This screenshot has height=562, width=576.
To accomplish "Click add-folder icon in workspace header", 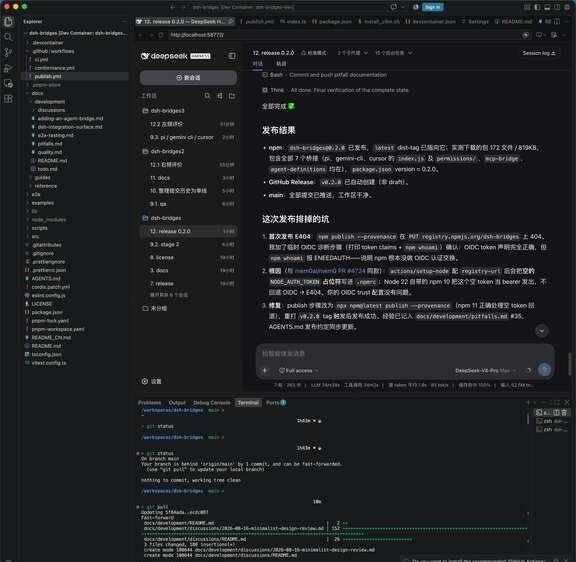I will coord(232,96).
